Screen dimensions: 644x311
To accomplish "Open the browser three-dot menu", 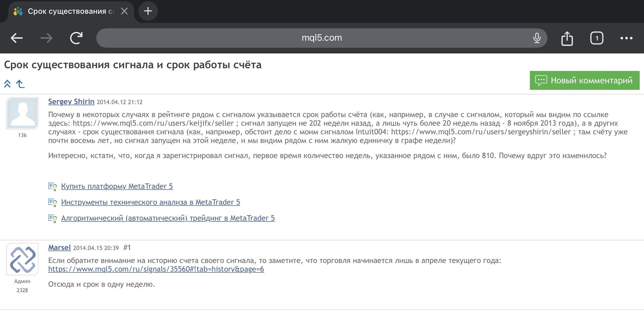I will tap(626, 38).
